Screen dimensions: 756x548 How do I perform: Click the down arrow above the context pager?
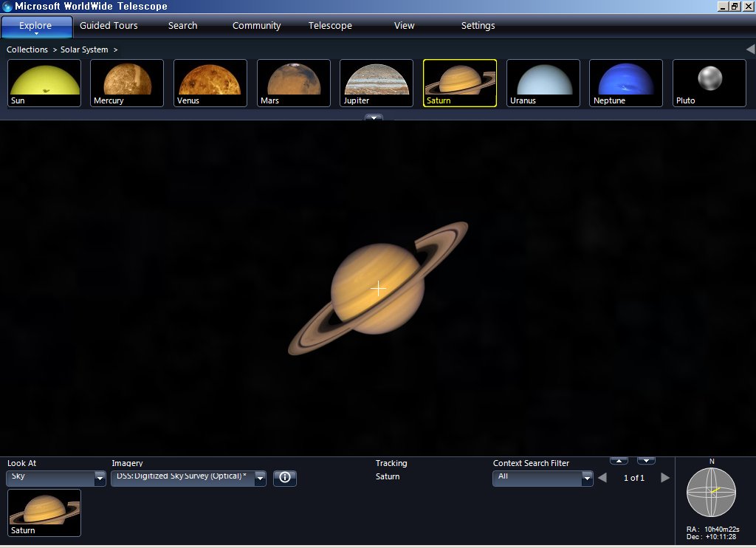[646, 460]
